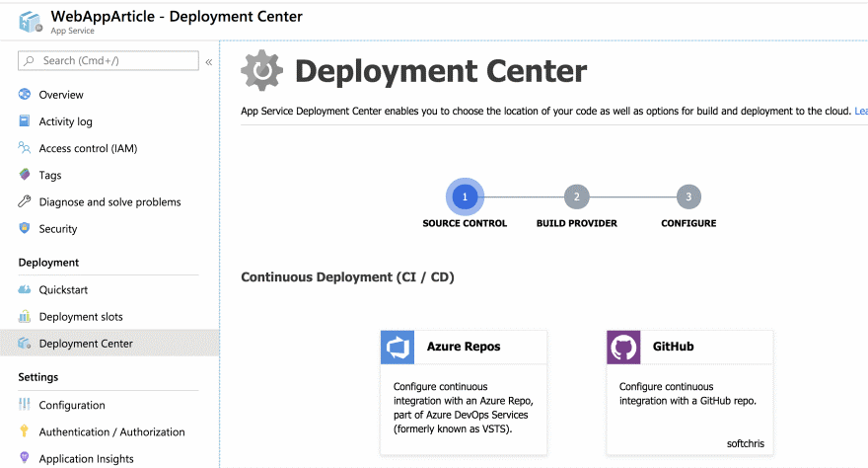The width and height of the screenshot is (868, 468).
Task: Select step 1 Source Control circle
Action: click(x=465, y=196)
